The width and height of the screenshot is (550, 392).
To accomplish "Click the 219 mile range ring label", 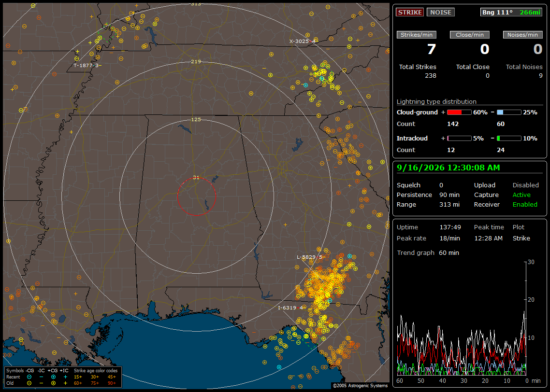I will coord(196,61).
